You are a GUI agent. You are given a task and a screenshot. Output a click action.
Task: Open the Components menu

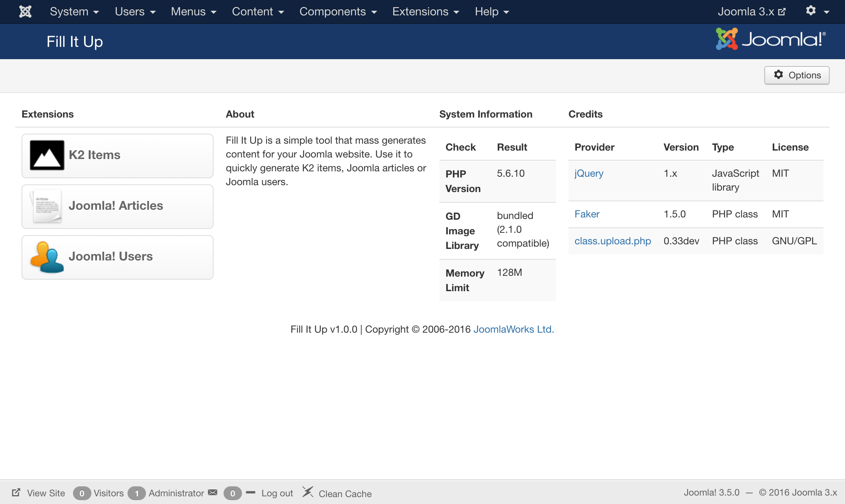pyautogui.click(x=338, y=12)
